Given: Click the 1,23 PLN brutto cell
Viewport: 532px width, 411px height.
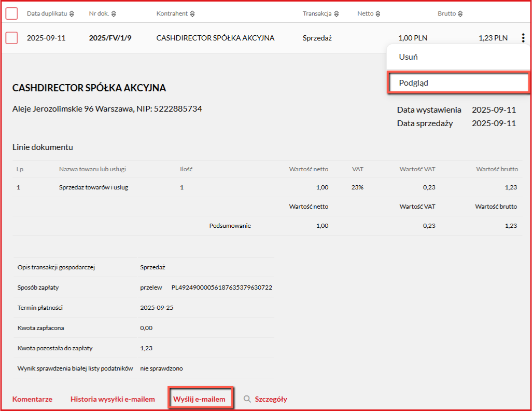Looking at the screenshot, I should click(493, 38).
